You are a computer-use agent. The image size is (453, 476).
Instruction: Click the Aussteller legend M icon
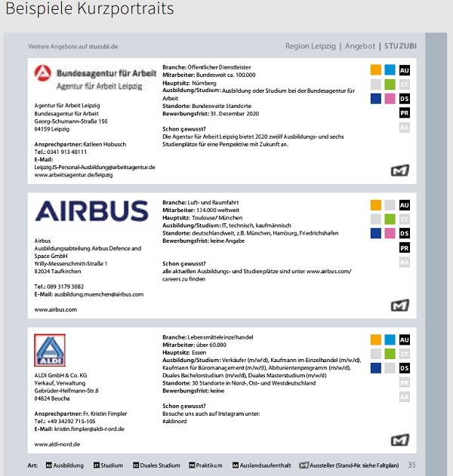[304, 465]
